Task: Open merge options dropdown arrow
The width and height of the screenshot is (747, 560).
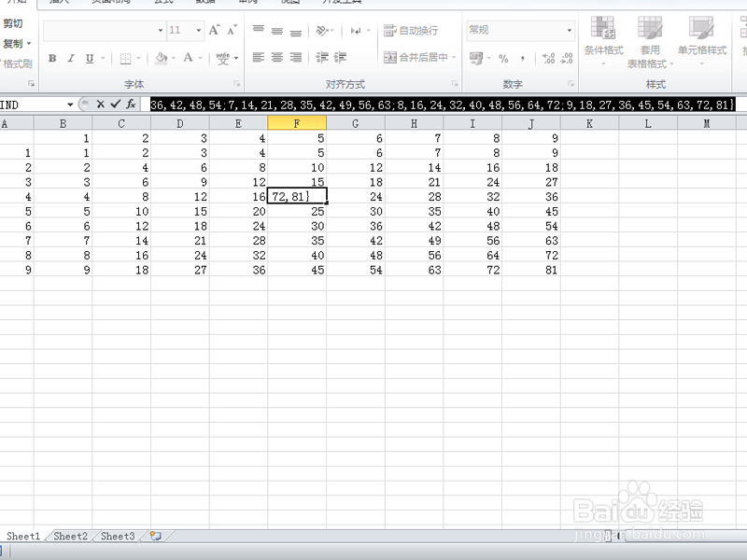Action: click(x=454, y=57)
